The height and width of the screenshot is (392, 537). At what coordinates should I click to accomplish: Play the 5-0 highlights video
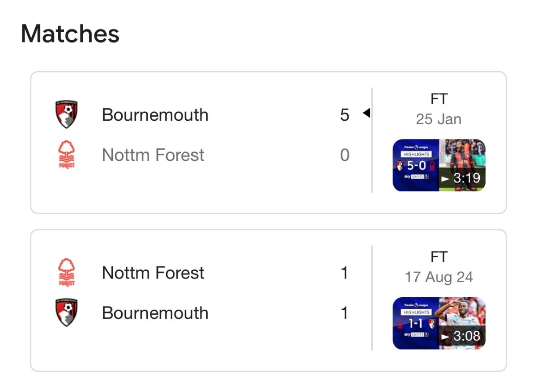click(x=439, y=165)
